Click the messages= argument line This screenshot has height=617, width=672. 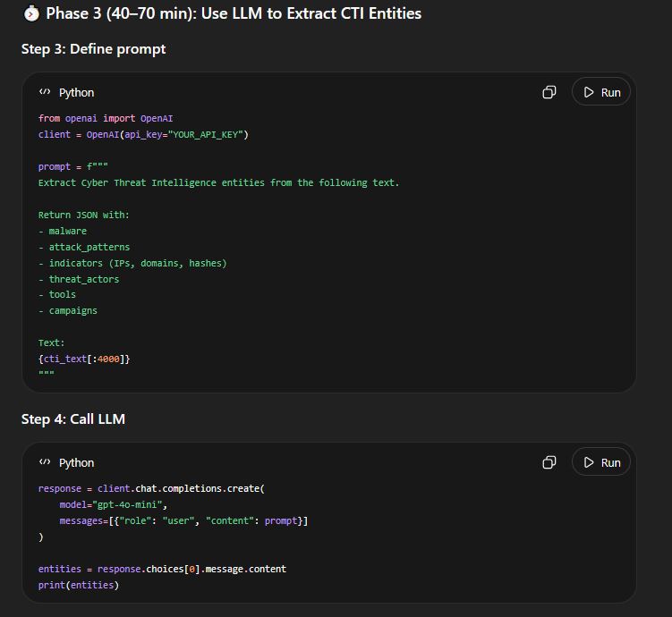tap(183, 520)
